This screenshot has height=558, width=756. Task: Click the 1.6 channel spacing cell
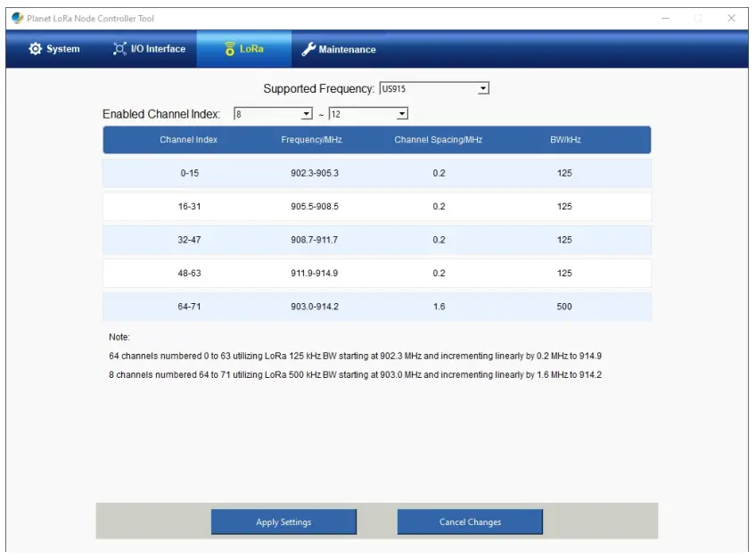[439, 307]
